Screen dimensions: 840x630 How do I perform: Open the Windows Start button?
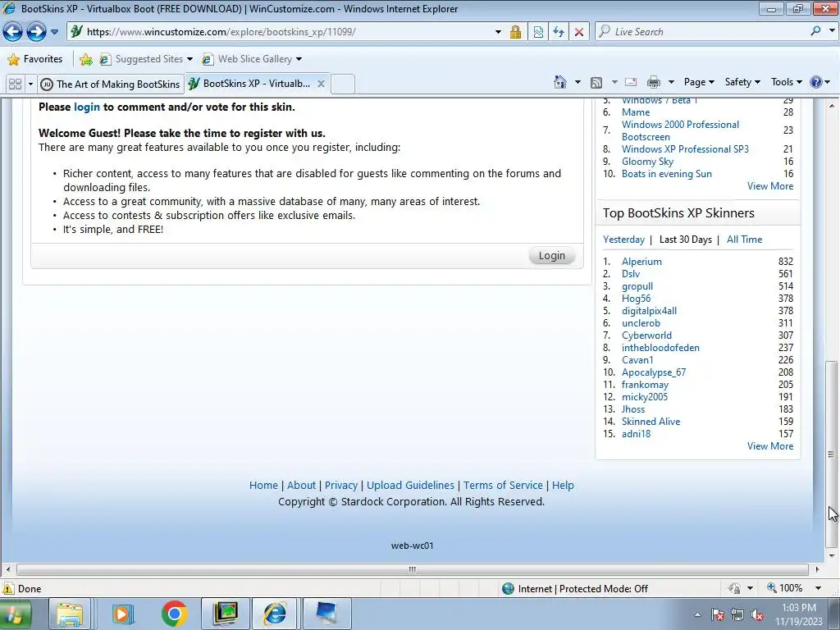coord(15,614)
